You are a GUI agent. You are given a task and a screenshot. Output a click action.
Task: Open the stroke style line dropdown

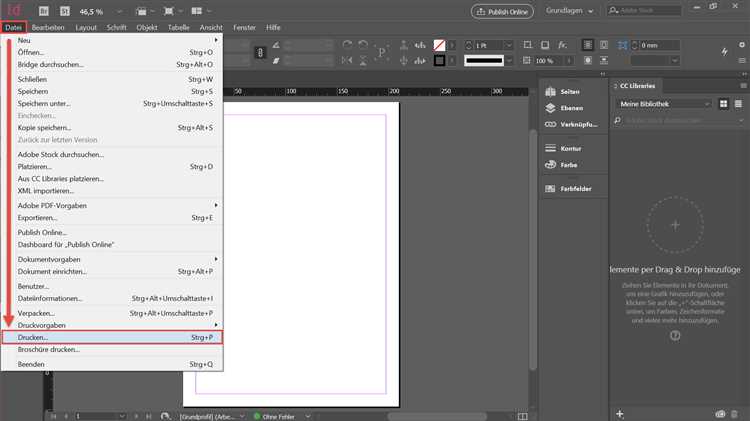point(509,60)
